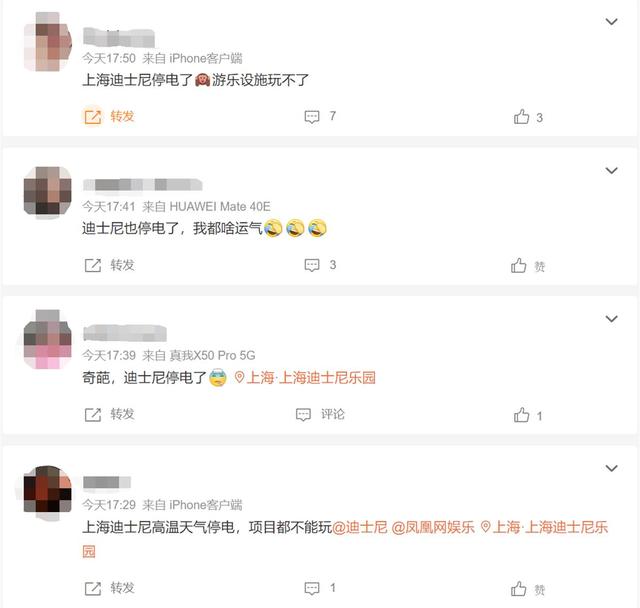
Task: Open comments on the 17:29 post with 1 reply
Action: tap(320, 588)
